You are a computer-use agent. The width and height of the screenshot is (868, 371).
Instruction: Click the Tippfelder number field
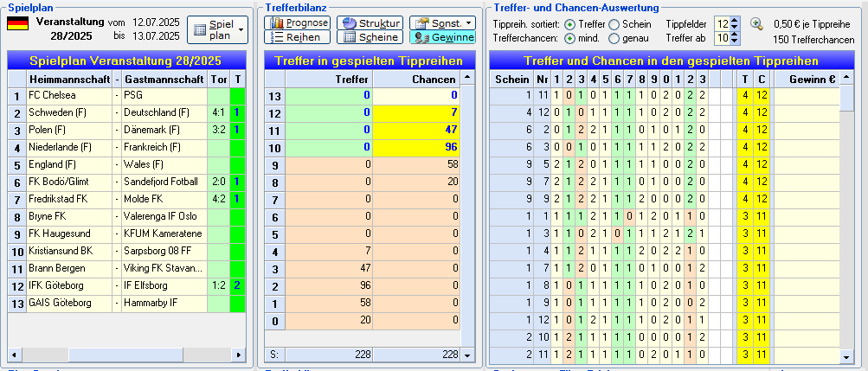722,24
